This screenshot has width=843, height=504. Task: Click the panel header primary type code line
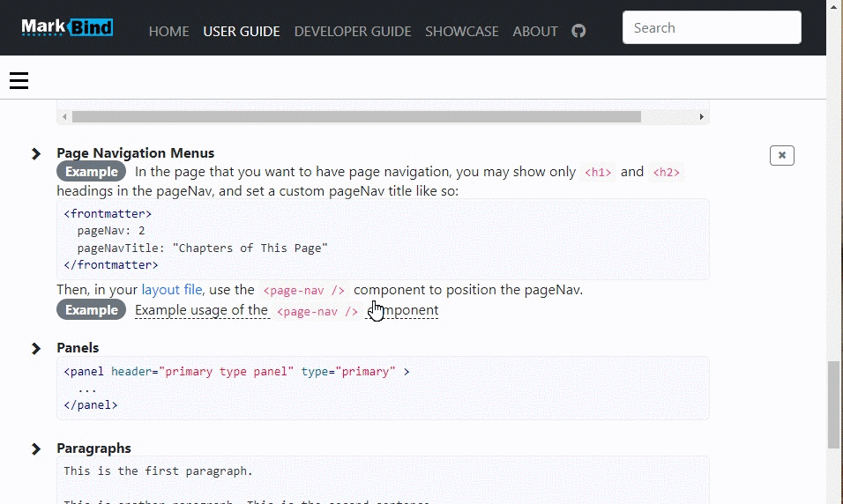pos(236,372)
